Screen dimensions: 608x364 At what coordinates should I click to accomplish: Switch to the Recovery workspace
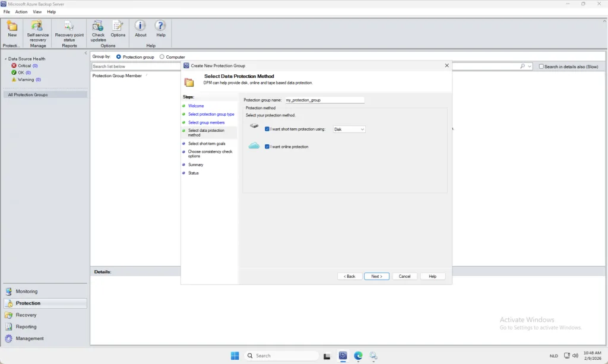[x=26, y=315]
